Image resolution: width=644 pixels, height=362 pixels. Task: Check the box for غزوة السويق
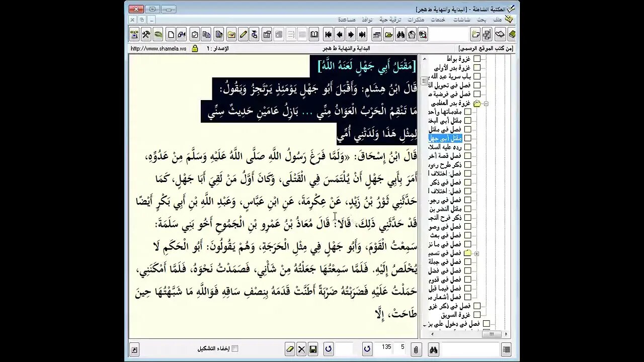pyautogui.click(x=477, y=315)
